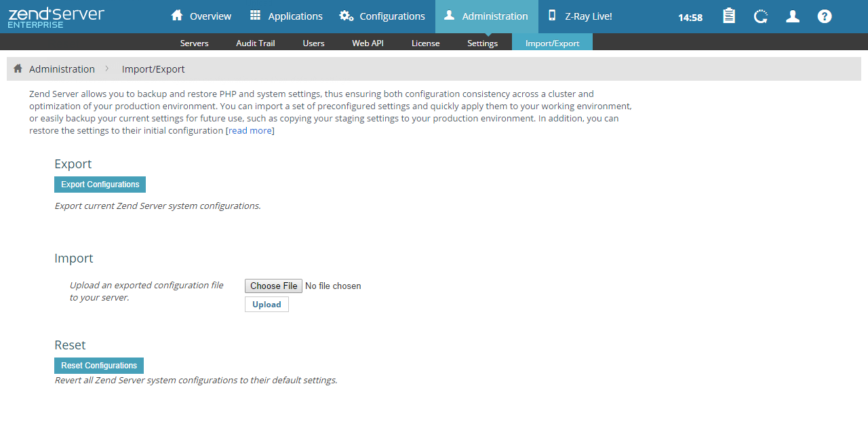868x443 pixels.
Task: Click the Zend Server Enterprise logo
Action: 56,17
